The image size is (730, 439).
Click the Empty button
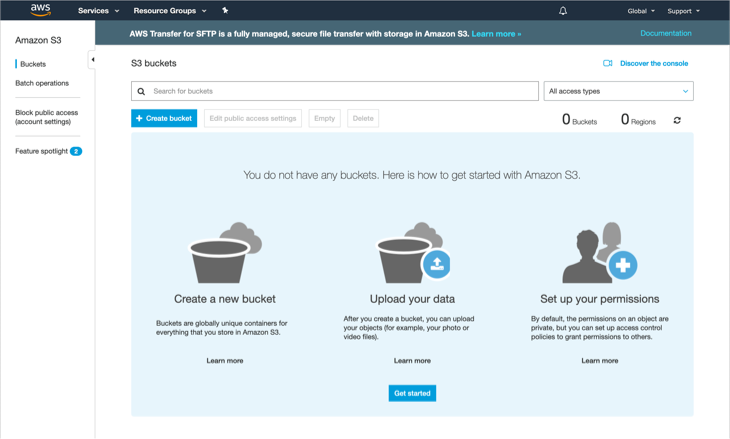pos(324,118)
